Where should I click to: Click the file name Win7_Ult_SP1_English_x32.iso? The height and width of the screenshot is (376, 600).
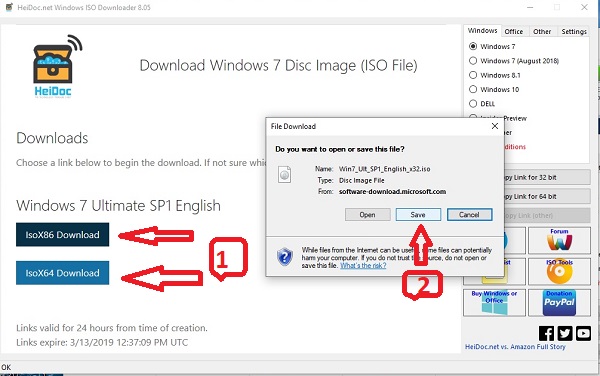(385, 169)
